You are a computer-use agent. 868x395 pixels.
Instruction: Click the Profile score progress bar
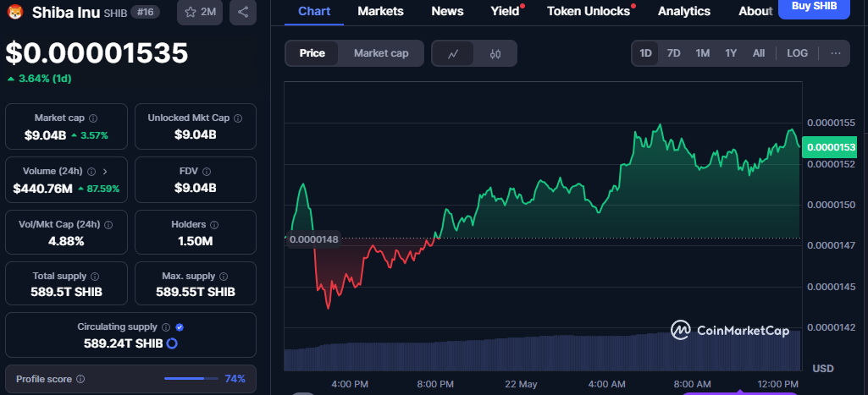pyautogui.click(x=191, y=379)
